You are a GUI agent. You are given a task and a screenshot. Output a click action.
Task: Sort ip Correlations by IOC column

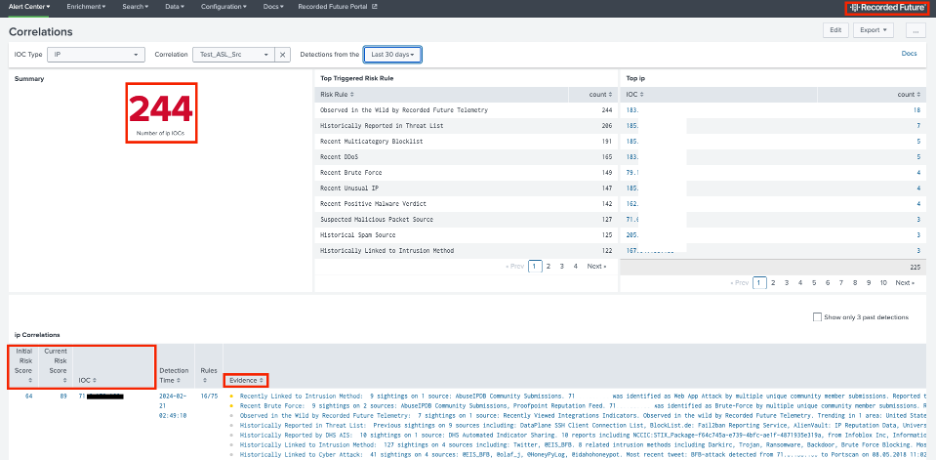pos(88,380)
